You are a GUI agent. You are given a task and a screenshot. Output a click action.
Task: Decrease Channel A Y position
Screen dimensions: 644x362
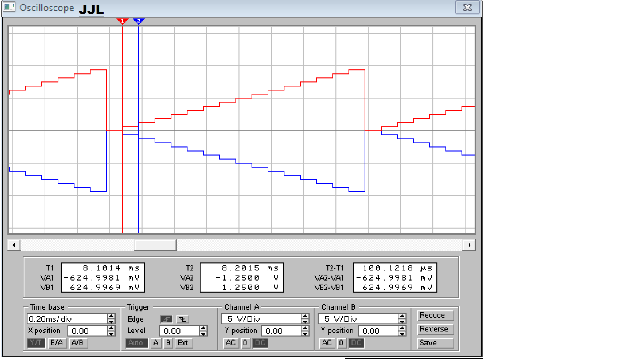coord(305,333)
